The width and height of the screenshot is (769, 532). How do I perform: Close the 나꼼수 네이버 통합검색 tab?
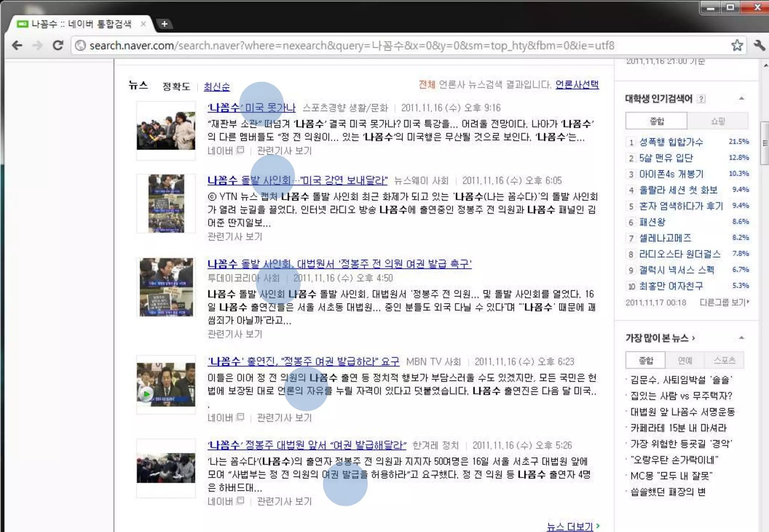pos(143,24)
